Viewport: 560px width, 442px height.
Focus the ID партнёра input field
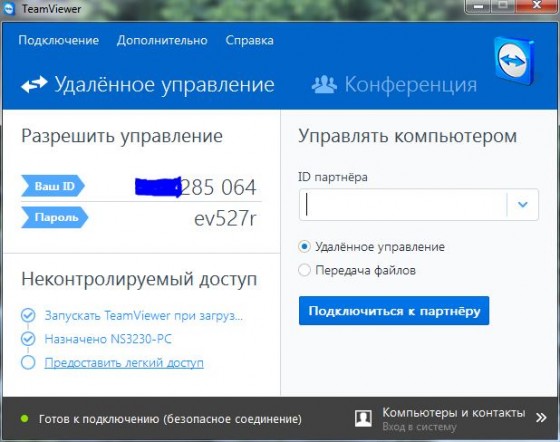tap(402, 205)
